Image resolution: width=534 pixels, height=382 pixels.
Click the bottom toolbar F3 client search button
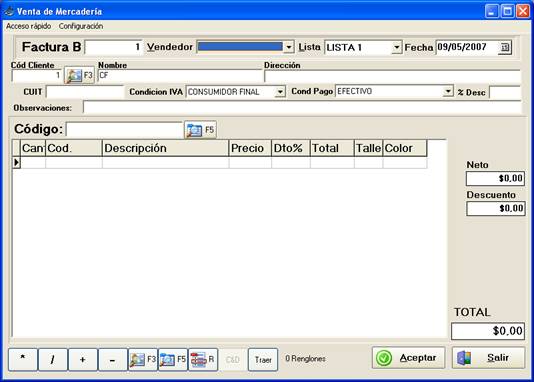(143, 359)
